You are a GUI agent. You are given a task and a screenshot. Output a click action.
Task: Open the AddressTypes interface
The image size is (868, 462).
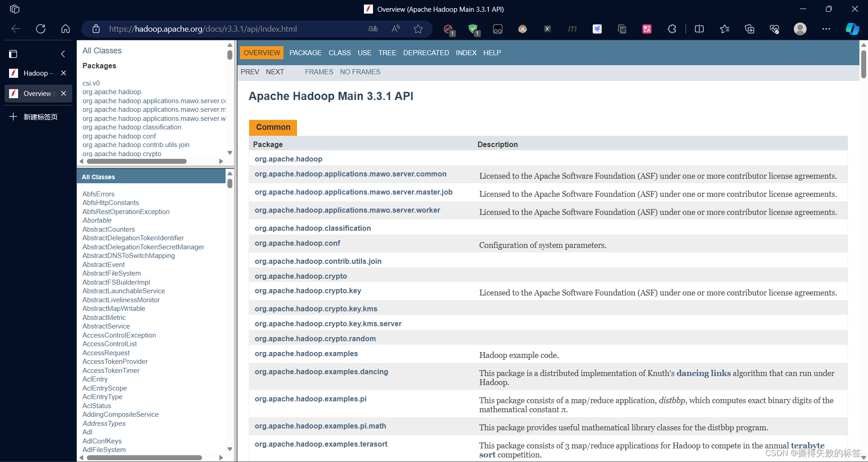click(x=104, y=424)
